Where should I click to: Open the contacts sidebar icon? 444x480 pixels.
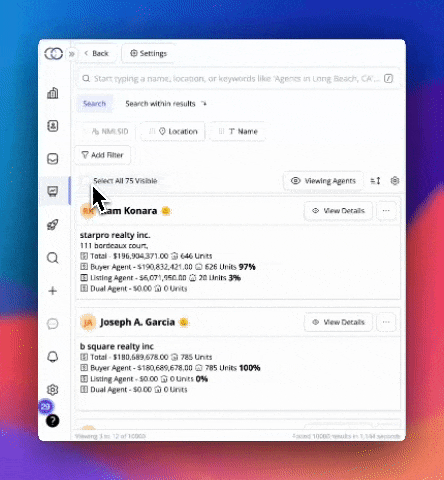pyautogui.click(x=53, y=126)
